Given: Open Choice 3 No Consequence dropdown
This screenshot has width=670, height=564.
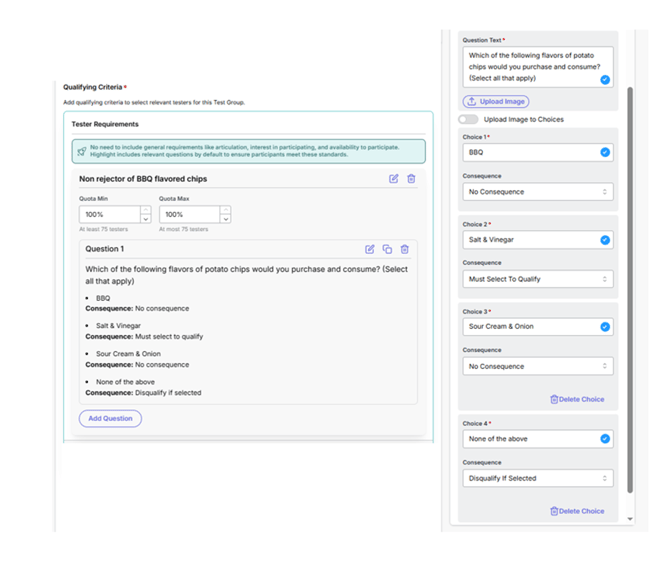Looking at the screenshot, I should 537,366.
